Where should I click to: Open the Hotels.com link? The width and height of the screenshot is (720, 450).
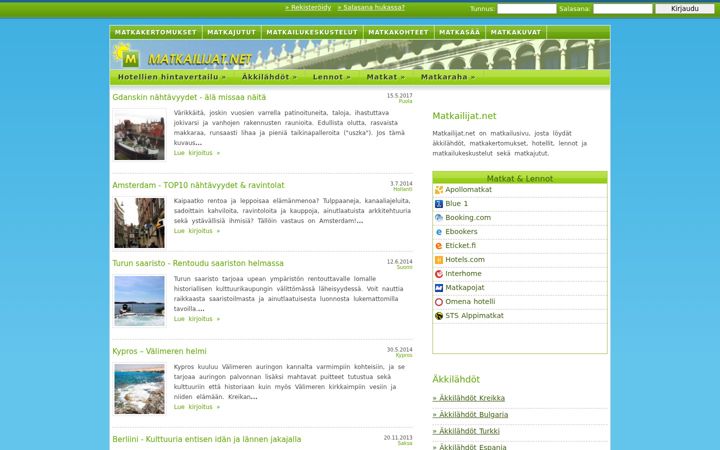465,260
